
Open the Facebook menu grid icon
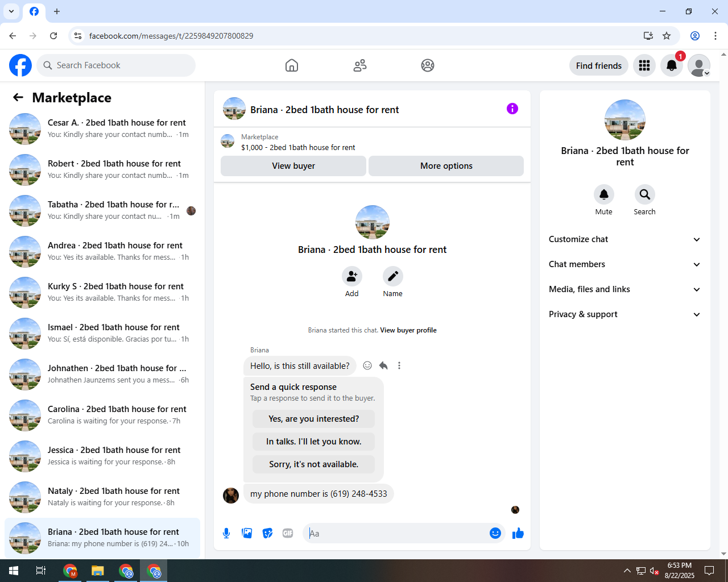644,65
